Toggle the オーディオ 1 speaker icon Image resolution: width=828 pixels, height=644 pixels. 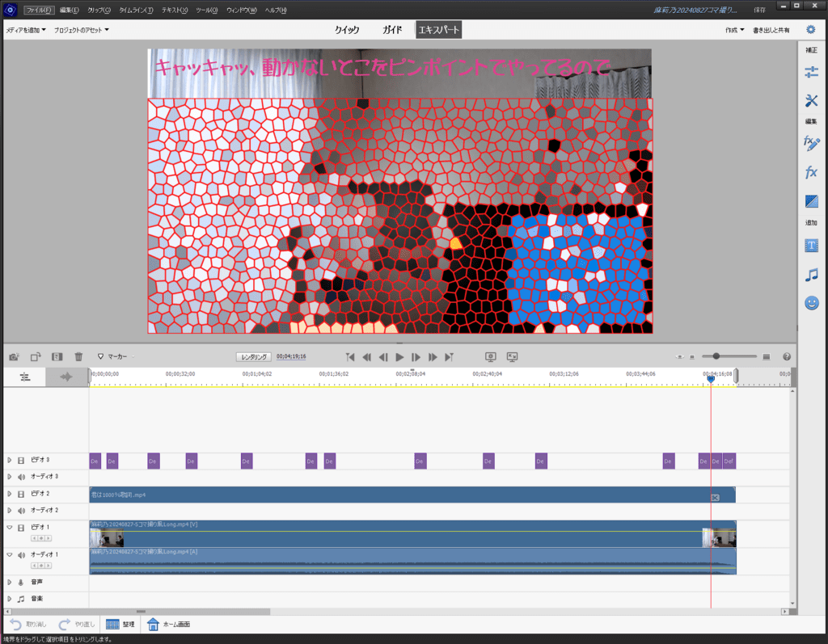(x=21, y=555)
